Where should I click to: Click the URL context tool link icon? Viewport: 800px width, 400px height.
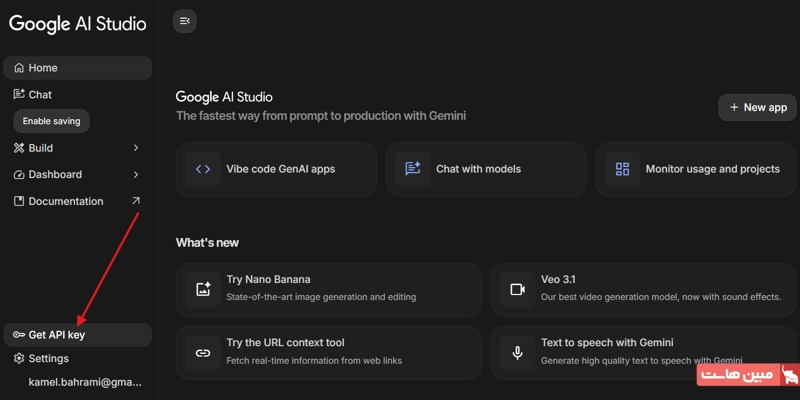tap(203, 353)
